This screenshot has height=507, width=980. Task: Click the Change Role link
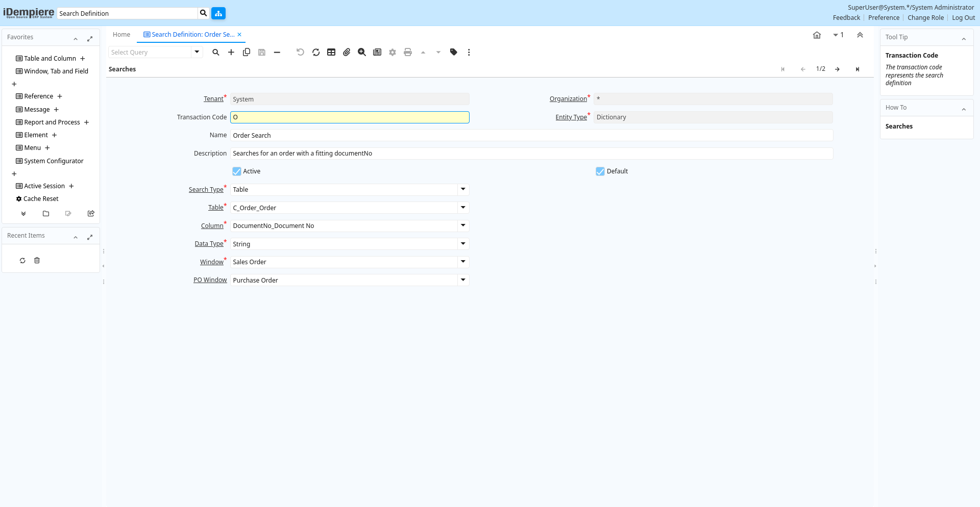925,18
